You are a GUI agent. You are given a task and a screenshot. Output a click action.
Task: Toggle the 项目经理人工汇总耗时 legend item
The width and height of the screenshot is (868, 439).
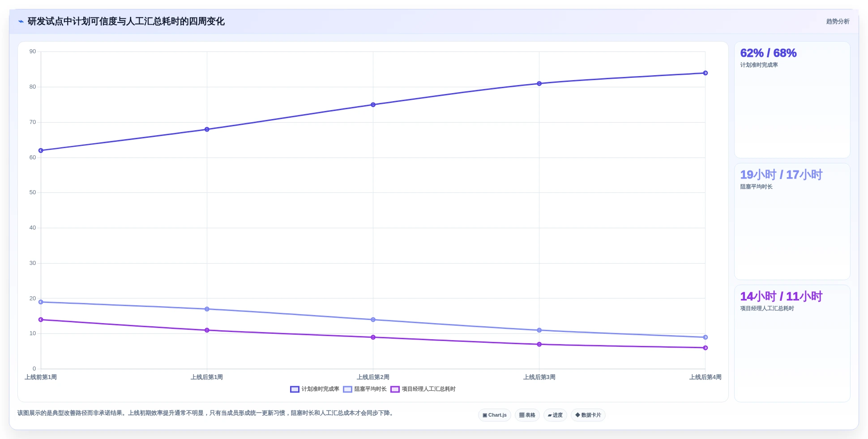[x=423, y=389]
